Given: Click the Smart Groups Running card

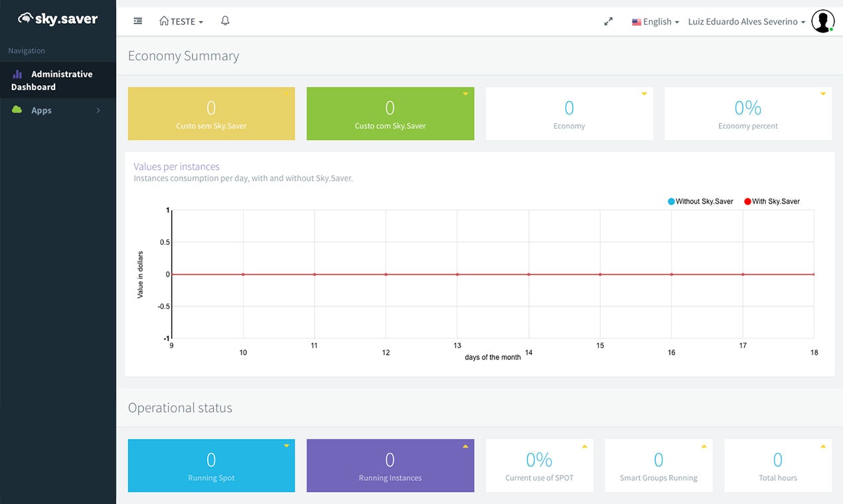Looking at the screenshot, I should pos(658,466).
